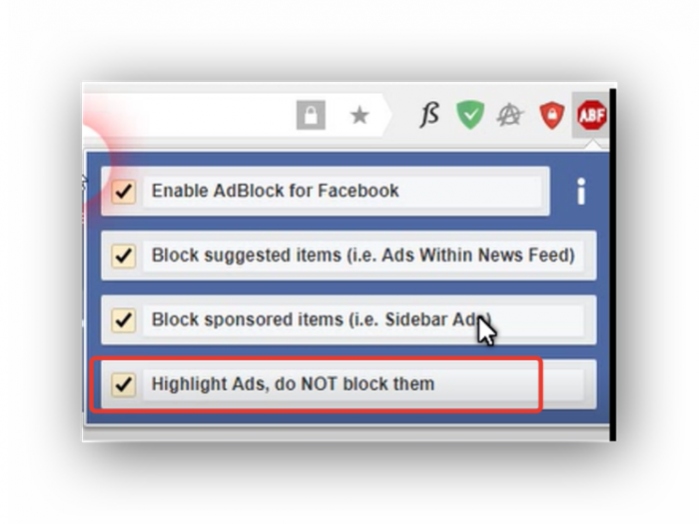Uncheck the Highlight Ads checkbox
The height and width of the screenshot is (524, 699).
(123, 384)
